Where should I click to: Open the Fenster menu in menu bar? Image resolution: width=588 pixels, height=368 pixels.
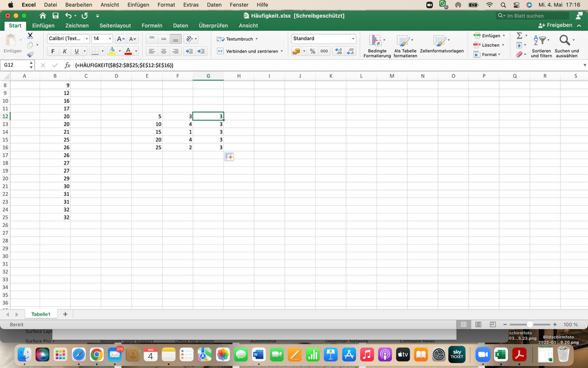(239, 5)
